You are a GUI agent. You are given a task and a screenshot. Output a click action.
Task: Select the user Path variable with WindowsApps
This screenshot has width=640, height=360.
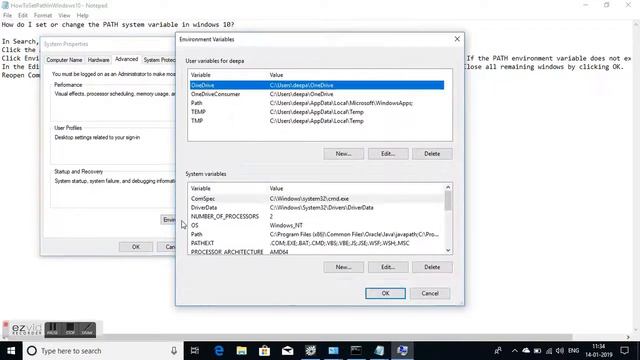coord(317,103)
